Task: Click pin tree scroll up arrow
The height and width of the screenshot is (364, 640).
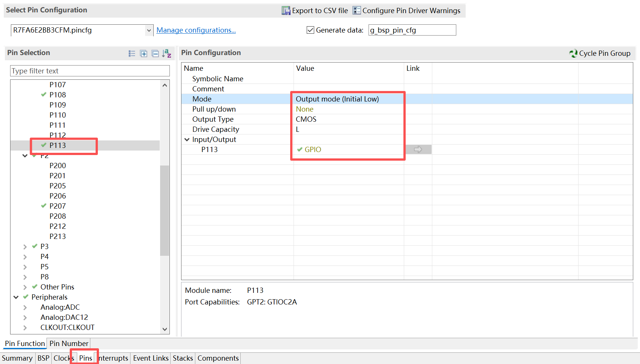Action: coord(165,85)
